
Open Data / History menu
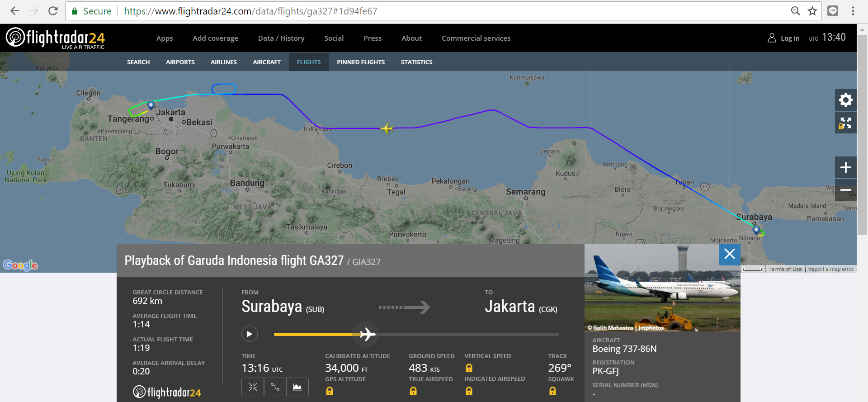click(281, 38)
